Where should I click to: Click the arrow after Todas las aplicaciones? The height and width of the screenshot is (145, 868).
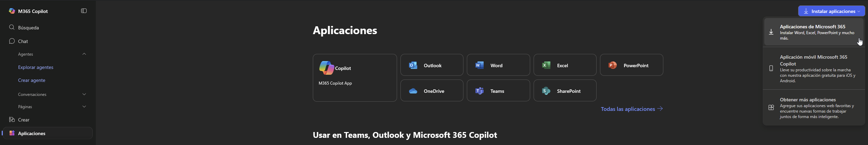pos(660,108)
